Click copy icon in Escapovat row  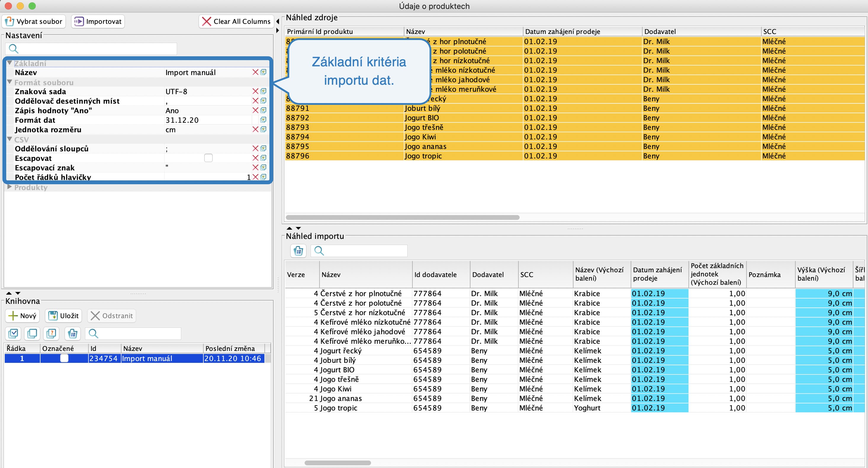pos(263,158)
